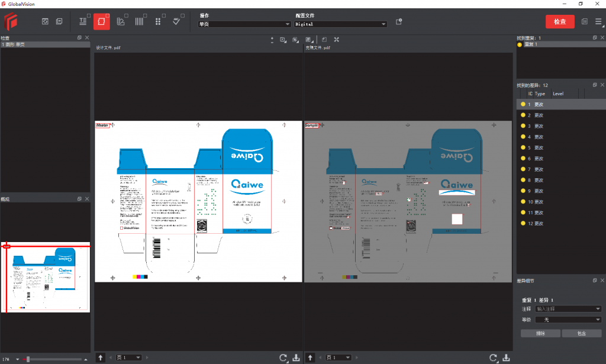The width and height of the screenshot is (606, 364).
Task: Select difference row 10 更改
Action: coord(561,202)
